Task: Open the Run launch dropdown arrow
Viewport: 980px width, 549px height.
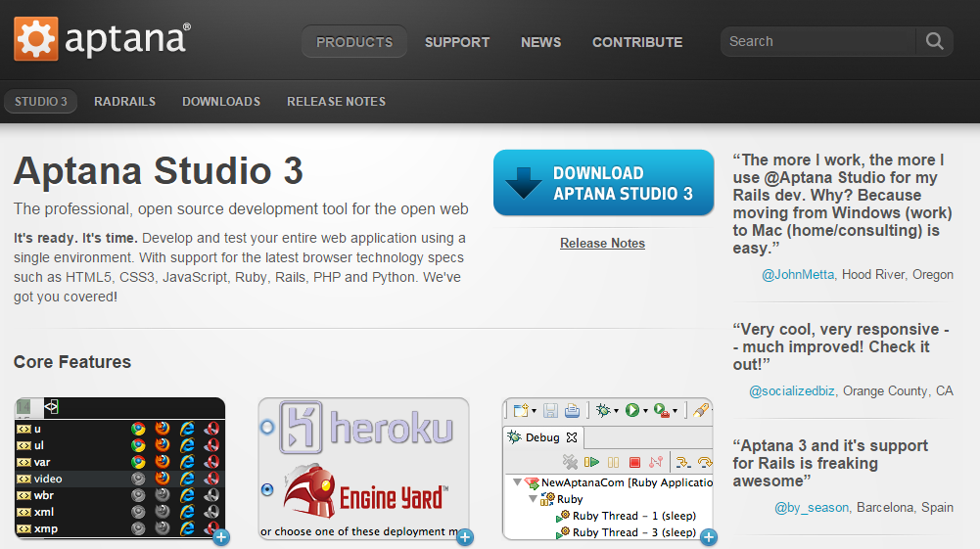Action: [x=645, y=411]
